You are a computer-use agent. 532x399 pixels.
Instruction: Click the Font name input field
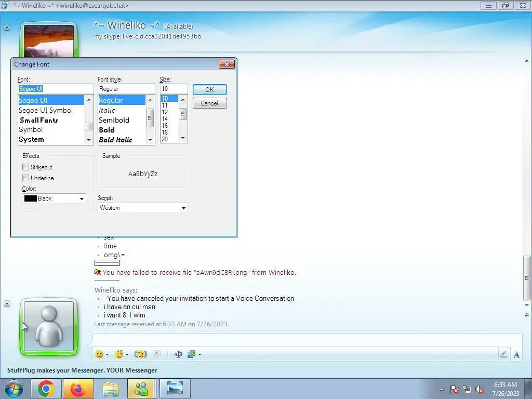click(56, 89)
